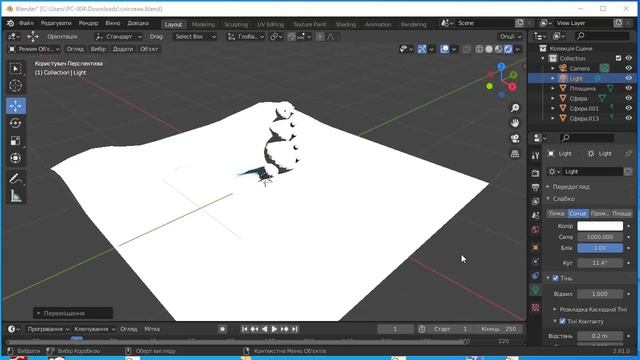Select the Scale tool

[16, 141]
